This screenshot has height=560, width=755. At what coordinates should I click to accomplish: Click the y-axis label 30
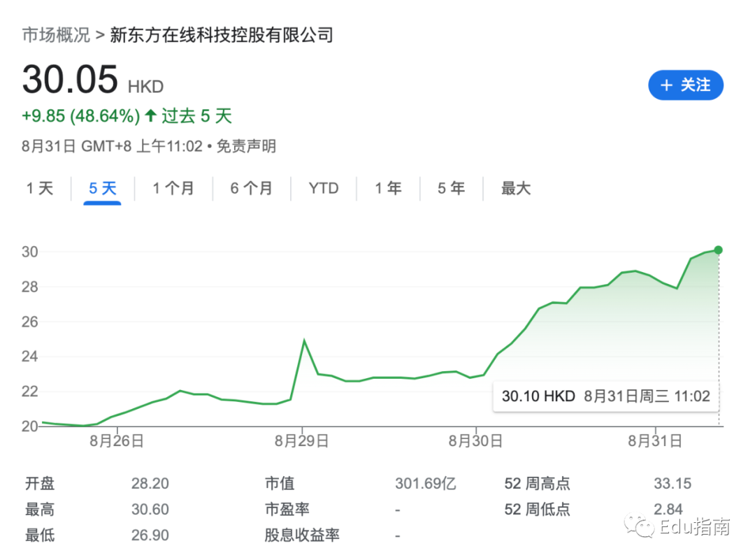30,252
